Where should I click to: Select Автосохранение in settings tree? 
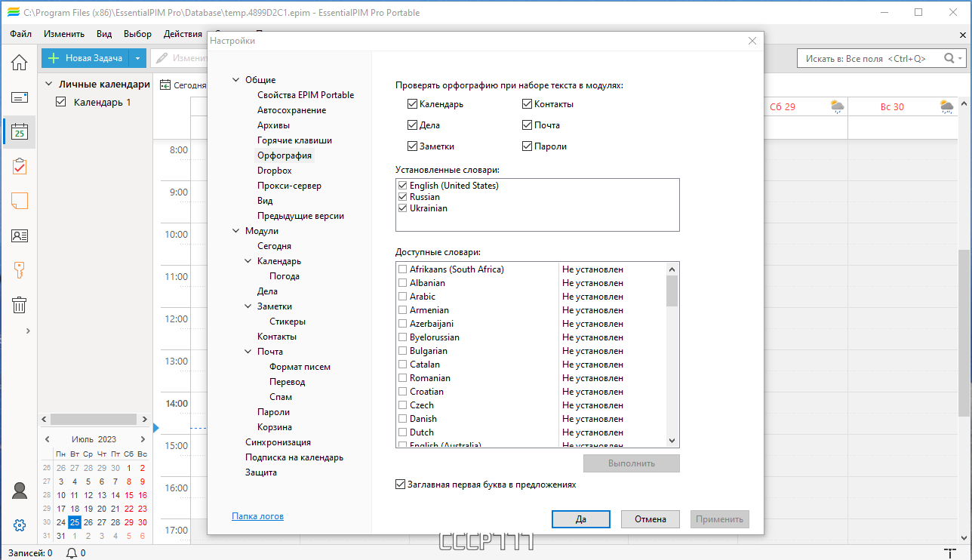291,110
